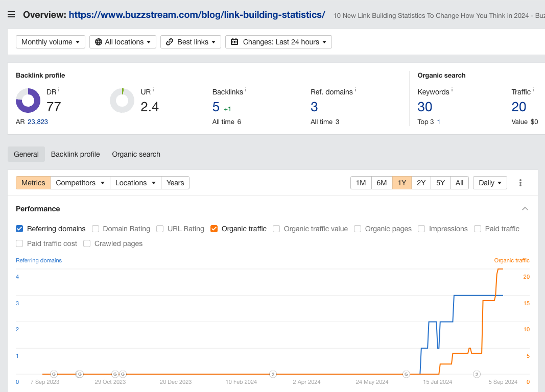Enable the Domain Rating checkbox
Screen dimensions: 545x392
pos(96,229)
